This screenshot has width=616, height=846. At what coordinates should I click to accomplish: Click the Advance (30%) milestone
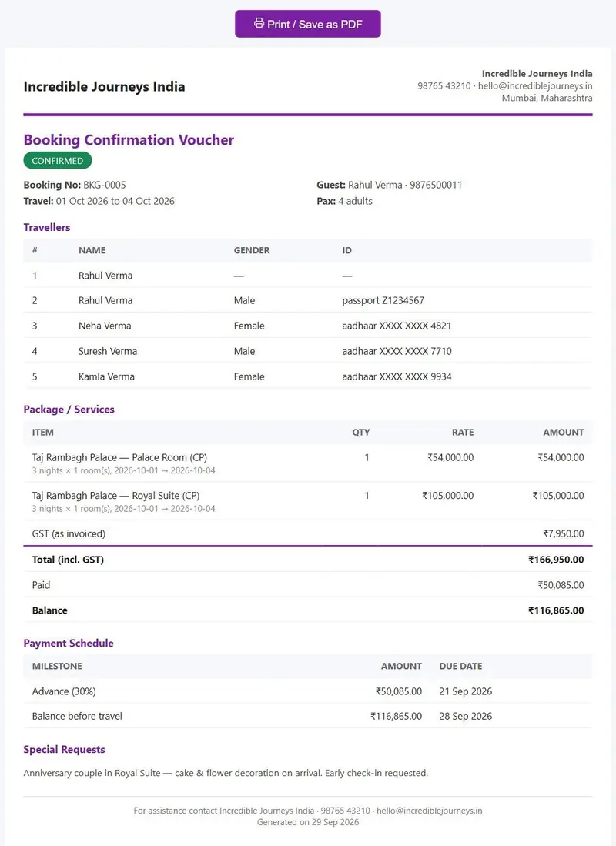point(64,691)
